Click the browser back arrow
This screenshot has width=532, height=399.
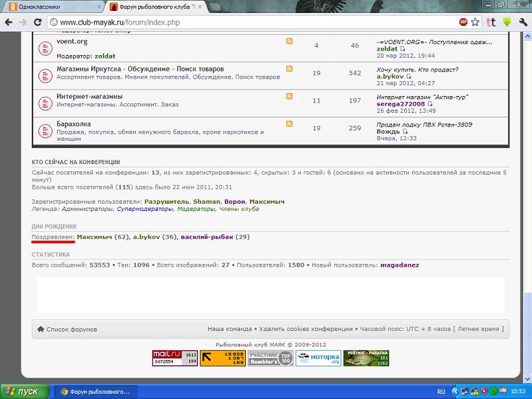tap(9, 23)
